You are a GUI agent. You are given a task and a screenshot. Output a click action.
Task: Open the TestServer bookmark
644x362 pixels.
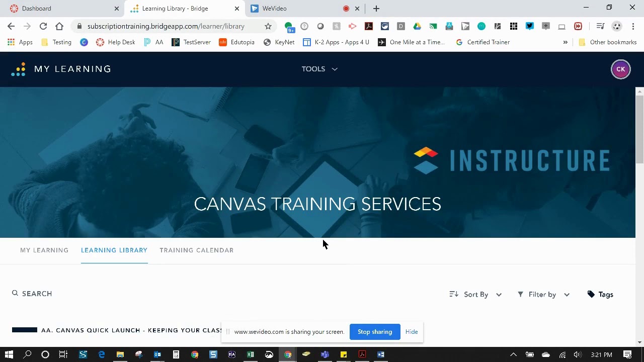[191, 42]
